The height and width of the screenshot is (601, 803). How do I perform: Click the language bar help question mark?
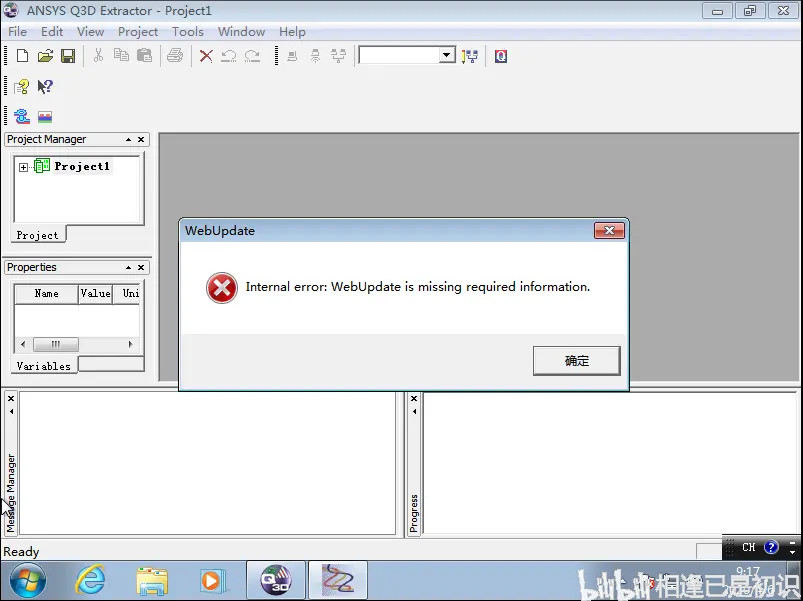point(771,547)
